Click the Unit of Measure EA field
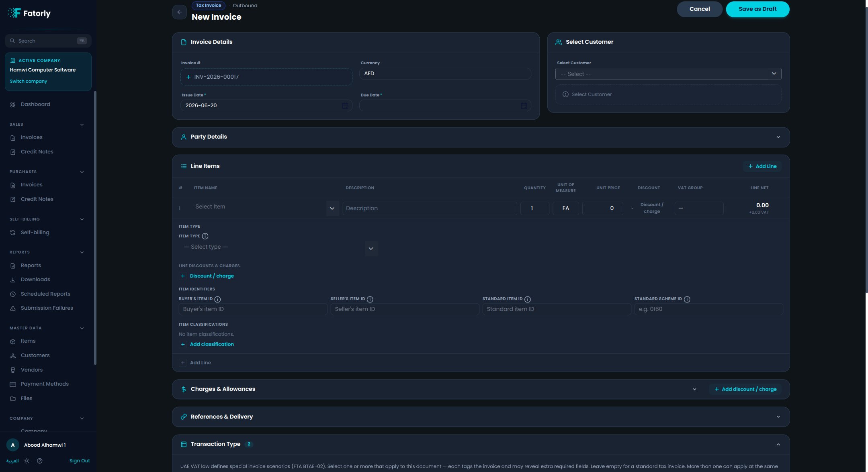 565,208
